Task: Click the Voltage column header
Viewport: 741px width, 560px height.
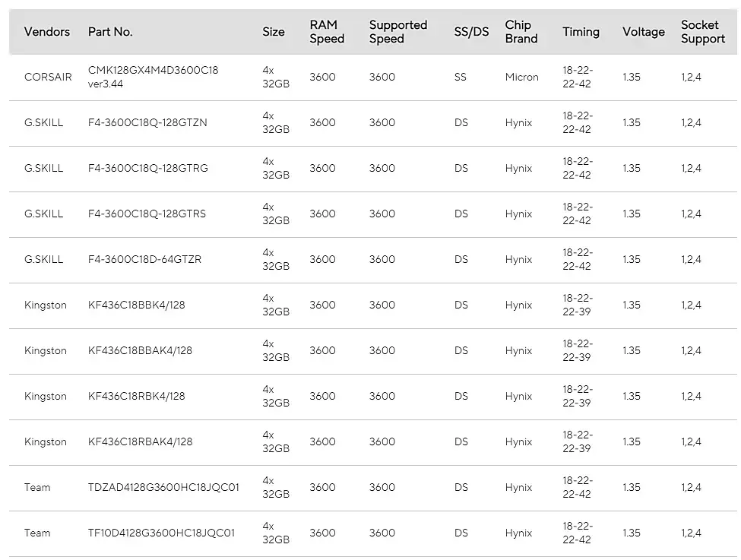Action: (x=643, y=32)
